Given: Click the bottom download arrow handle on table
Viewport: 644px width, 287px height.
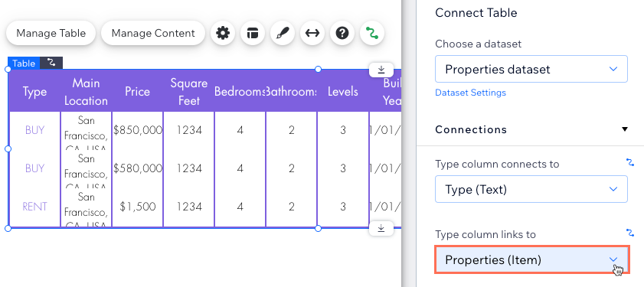Looking at the screenshot, I should click(x=381, y=228).
